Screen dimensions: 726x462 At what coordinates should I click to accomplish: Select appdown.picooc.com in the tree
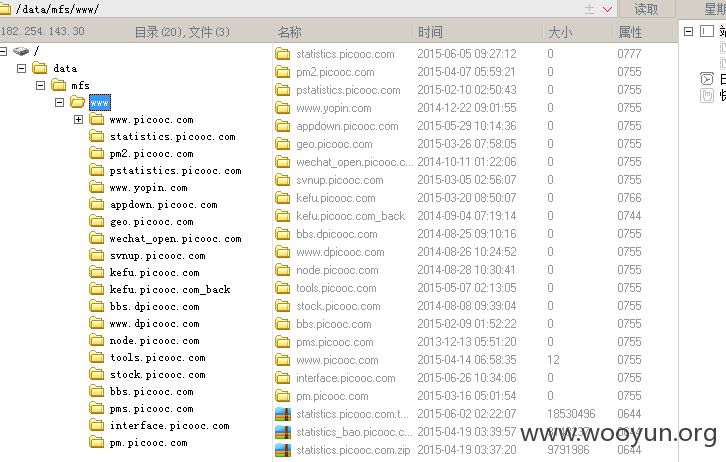(x=163, y=205)
